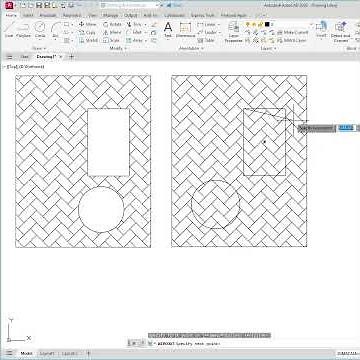Click the Linear dimension tool
This screenshot has width=360, height=360.
tap(206, 24)
